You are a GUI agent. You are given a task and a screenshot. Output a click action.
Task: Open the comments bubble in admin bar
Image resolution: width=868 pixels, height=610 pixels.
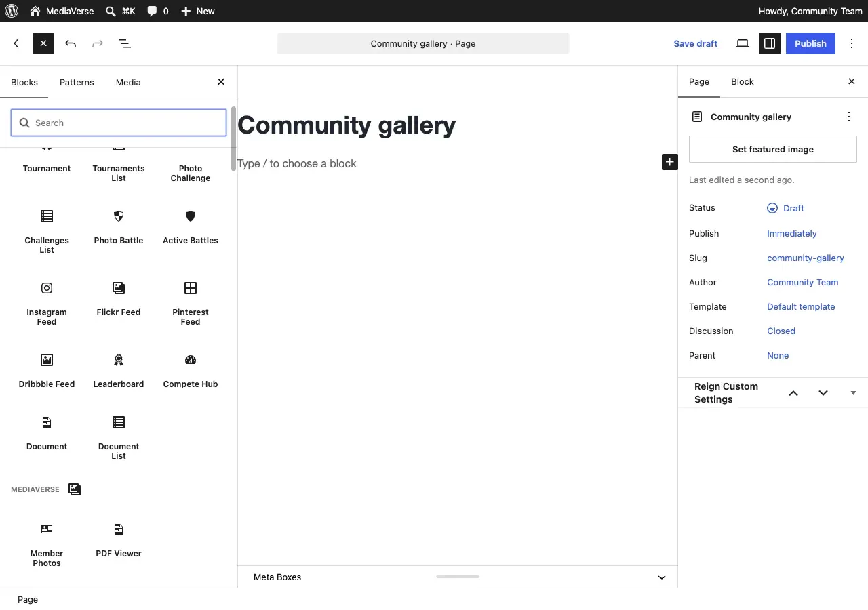[158, 11]
